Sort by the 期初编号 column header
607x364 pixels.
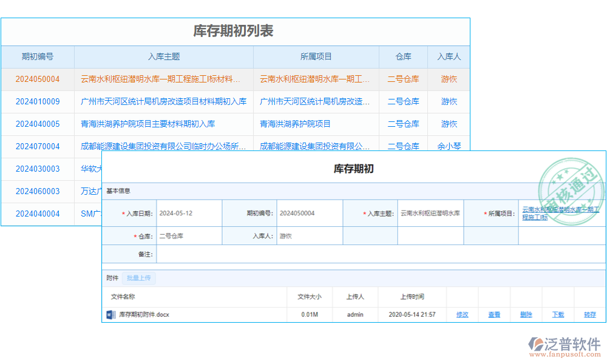point(37,56)
